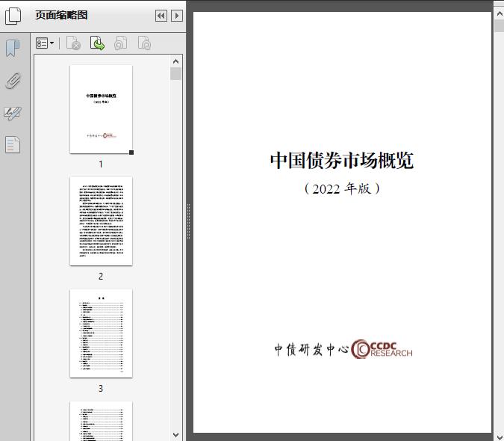Click the thumbnail panel scrollbar thumb

click(175, 74)
